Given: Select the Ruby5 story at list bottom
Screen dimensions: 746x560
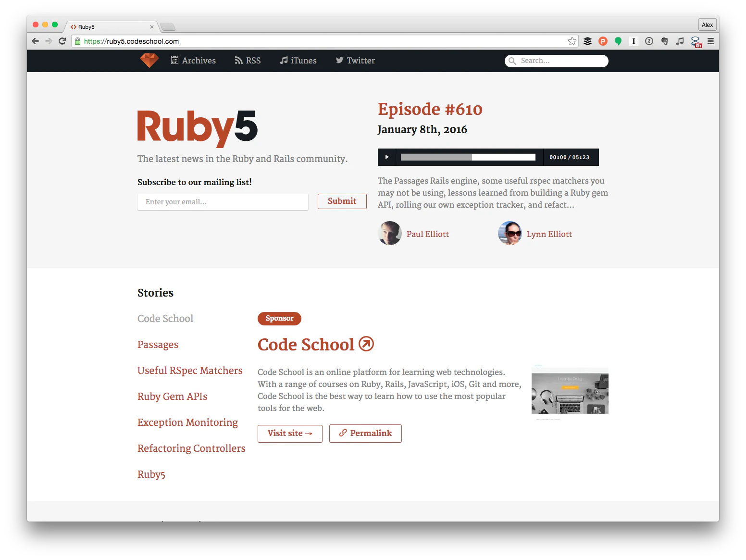Looking at the screenshot, I should tap(151, 474).
